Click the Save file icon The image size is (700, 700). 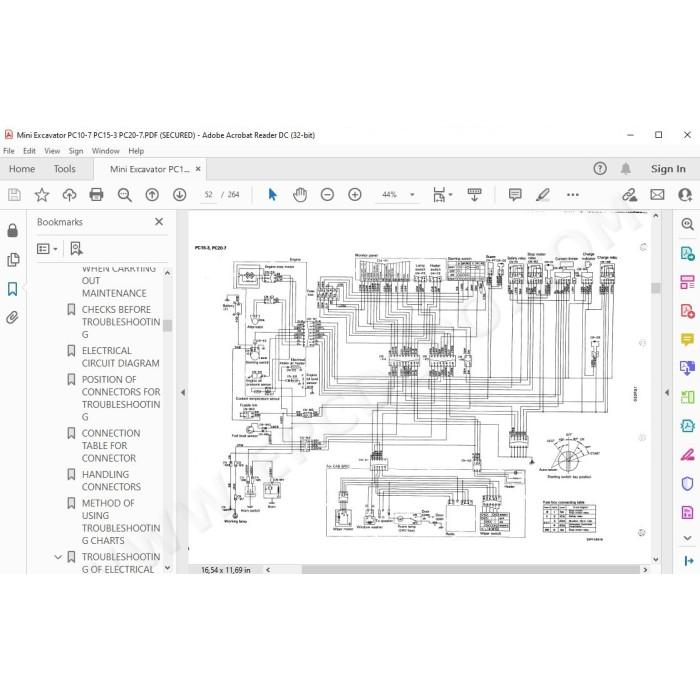[x=14, y=195]
